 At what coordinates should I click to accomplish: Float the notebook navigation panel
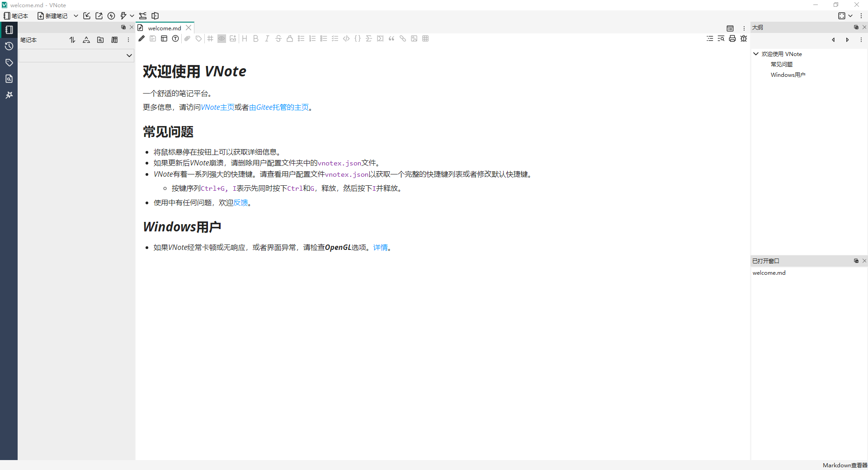(123, 27)
